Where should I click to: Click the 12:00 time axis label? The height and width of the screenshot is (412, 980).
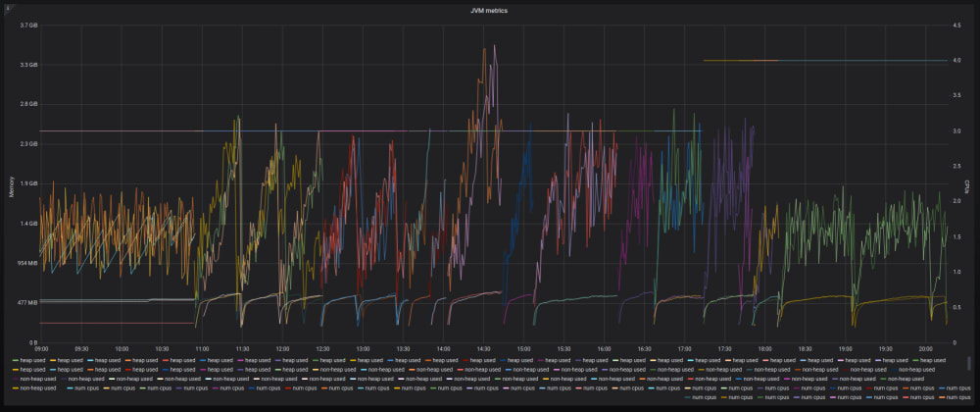click(x=282, y=349)
